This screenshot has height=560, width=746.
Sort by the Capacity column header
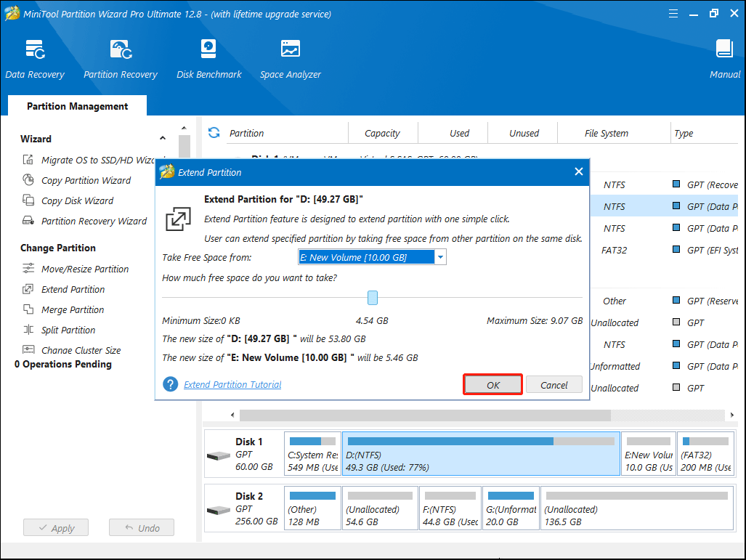point(382,133)
